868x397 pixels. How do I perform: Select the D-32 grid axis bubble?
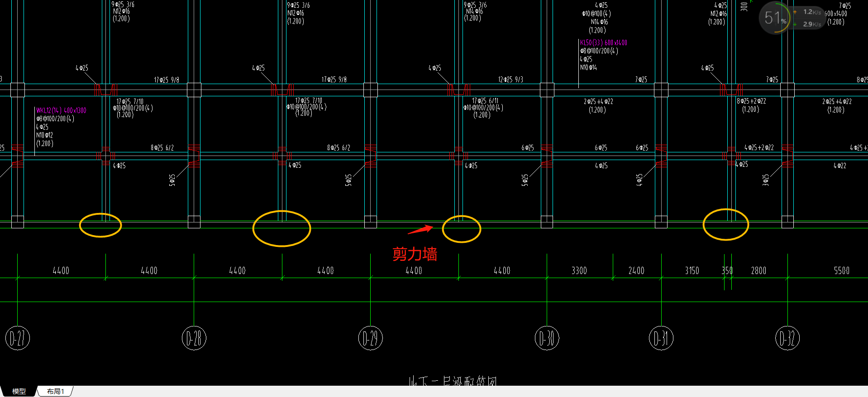click(x=787, y=338)
